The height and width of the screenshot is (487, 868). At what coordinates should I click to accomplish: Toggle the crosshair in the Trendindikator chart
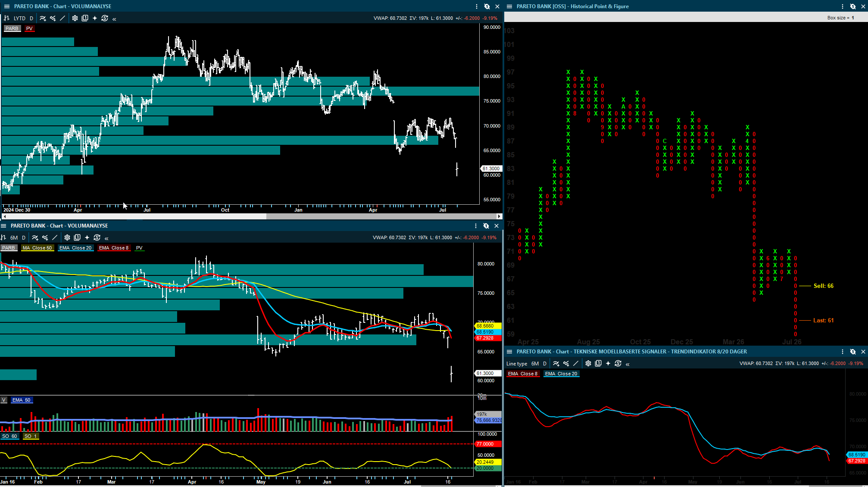pyautogui.click(x=608, y=363)
